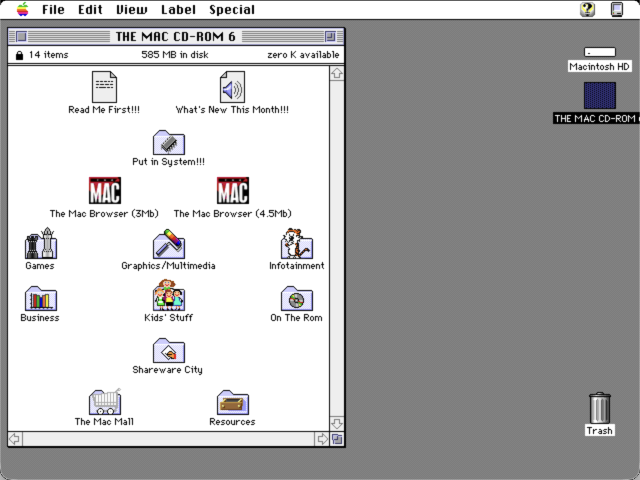Click THE MAC CD-ROM desktop disc icon
This screenshot has width=640, height=480.
[600, 96]
